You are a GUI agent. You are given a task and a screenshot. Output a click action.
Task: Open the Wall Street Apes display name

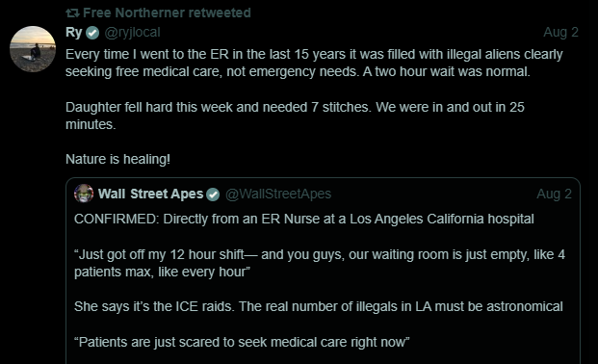pyautogui.click(x=150, y=194)
